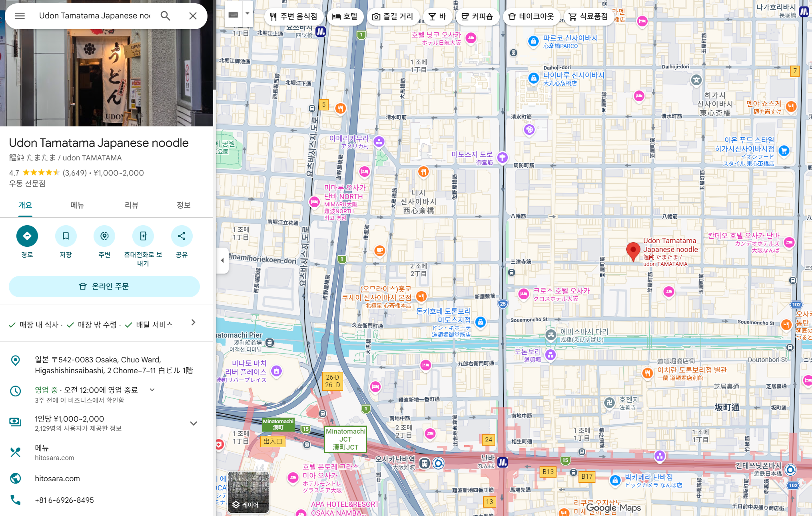Click the 주변 음식점 filter chip
The image size is (812, 516).
click(293, 16)
